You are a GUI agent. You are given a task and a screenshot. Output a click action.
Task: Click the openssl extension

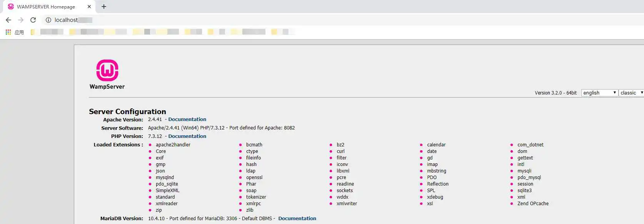254,178
